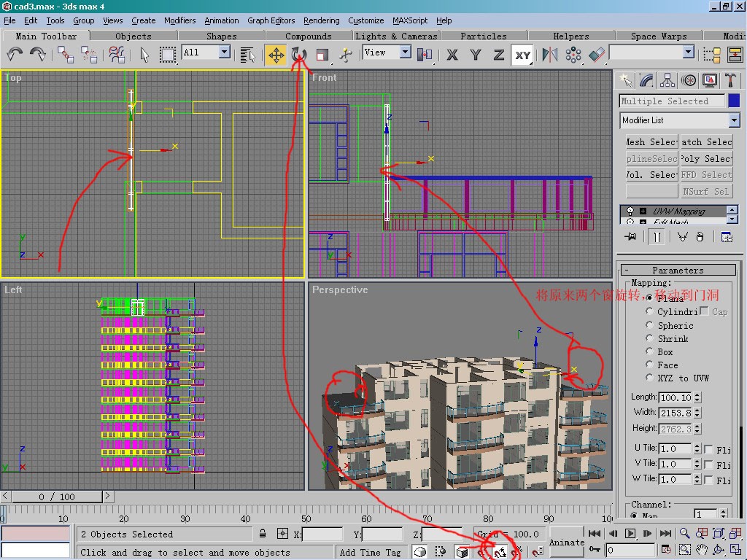
Task: Click the Pin Stack icon
Action: [x=630, y=236]
